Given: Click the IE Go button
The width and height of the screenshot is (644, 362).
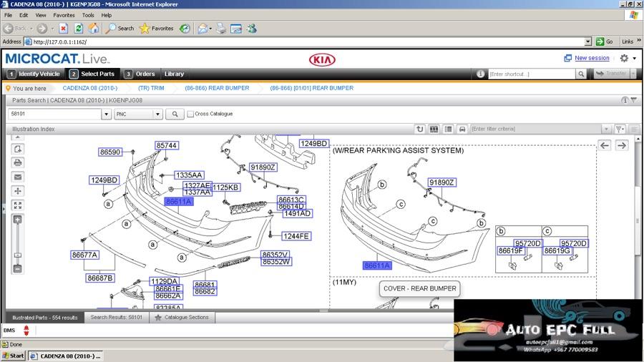Looking at the screenshot, I should pos(604,41).
